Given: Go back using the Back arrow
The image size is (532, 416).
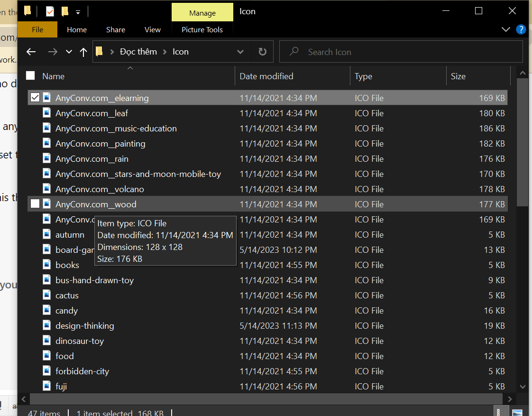Looking at the screenshot, I should (31, 52).
